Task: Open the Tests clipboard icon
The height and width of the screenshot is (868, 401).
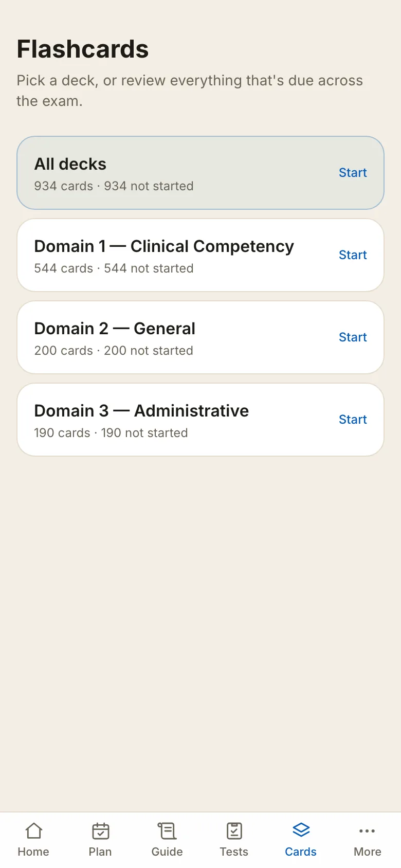Action: 234,830
